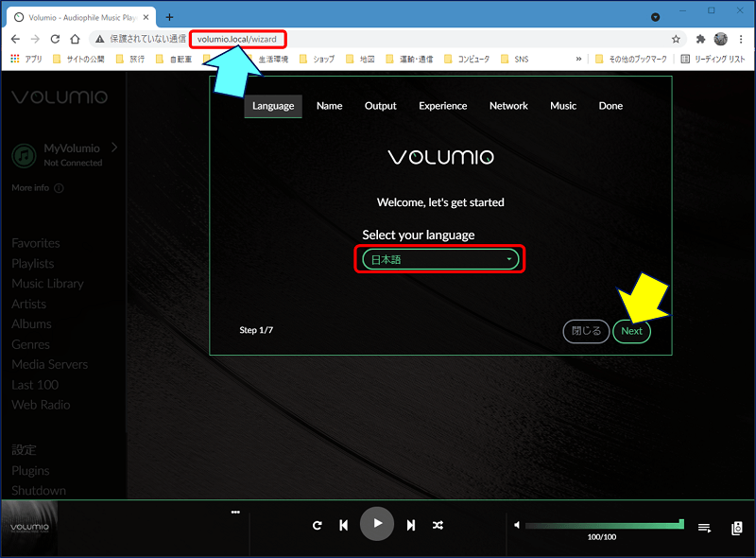Close the Volumio browser tab

click(x=146, y=17)
